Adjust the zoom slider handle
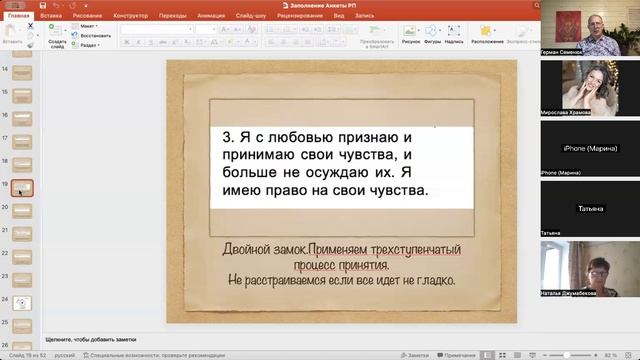 click(567, 356)
